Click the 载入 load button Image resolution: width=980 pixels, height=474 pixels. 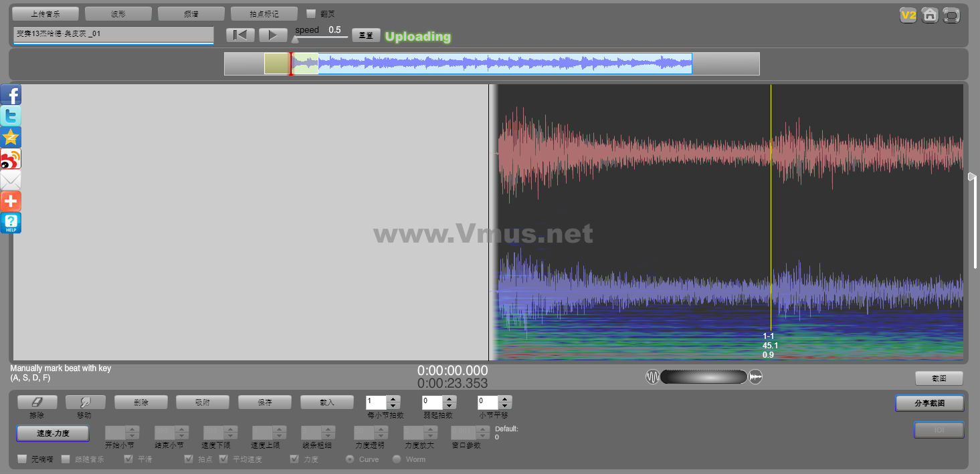click(327, 402)
